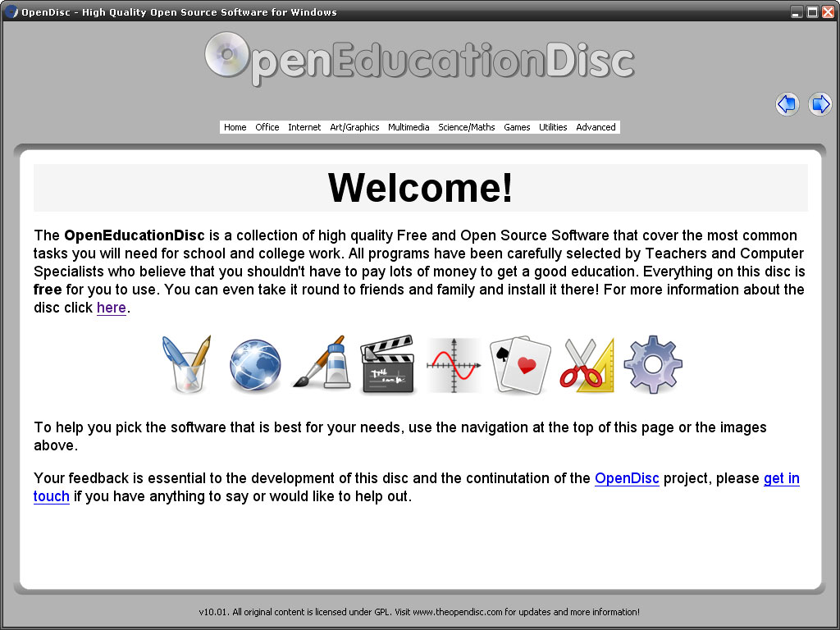Select the Advanced menu item
The width and height of the screenshot is (840, 630).
click(596, 127)
